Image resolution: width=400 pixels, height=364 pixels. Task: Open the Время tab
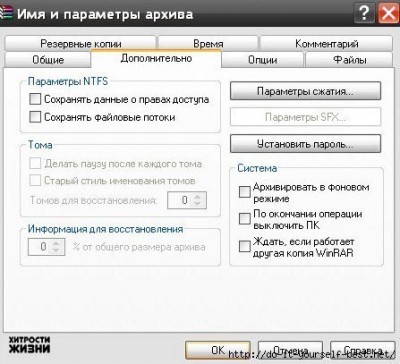(x=208, y=43)
